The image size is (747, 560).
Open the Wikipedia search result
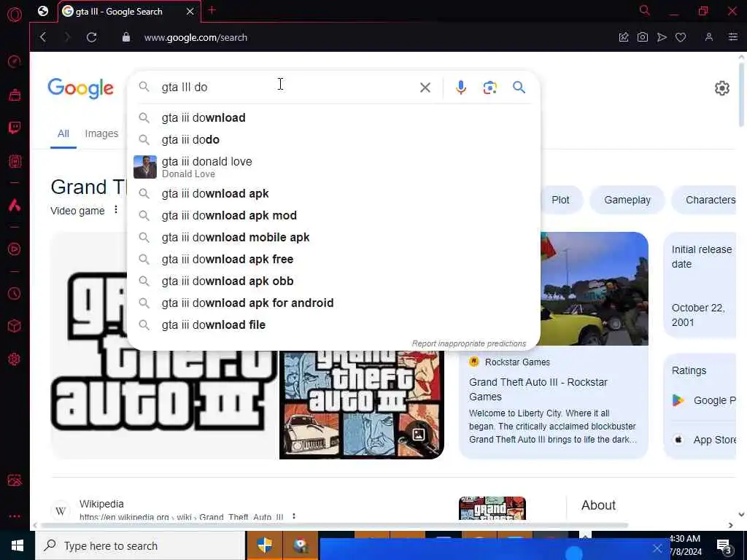click(x=181, y=510)
